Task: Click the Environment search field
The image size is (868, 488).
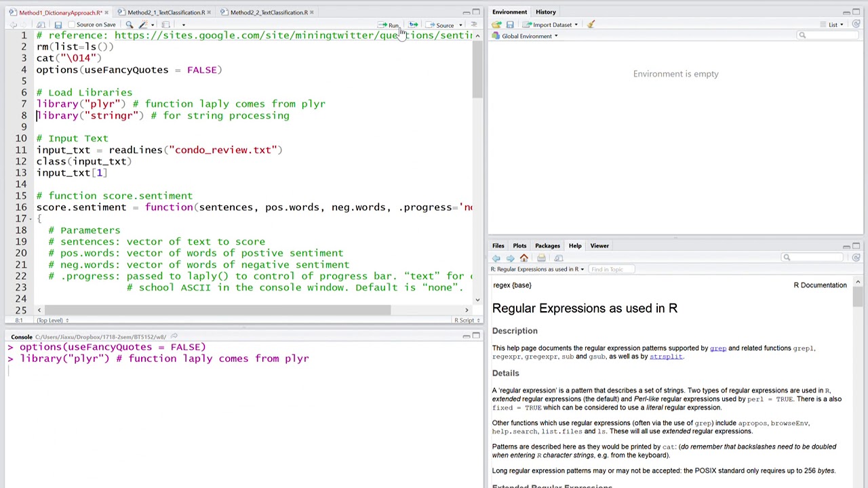Action: (x=829, y=36)
